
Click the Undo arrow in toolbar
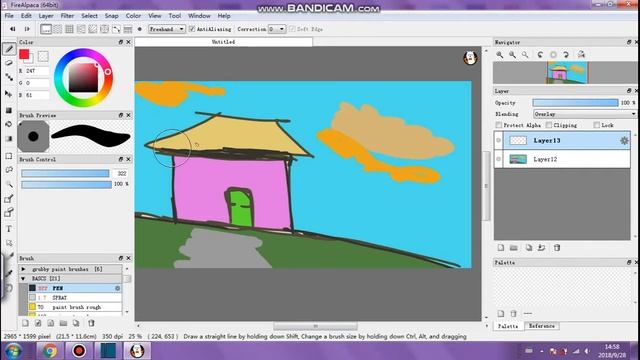[x=13, y=29]
